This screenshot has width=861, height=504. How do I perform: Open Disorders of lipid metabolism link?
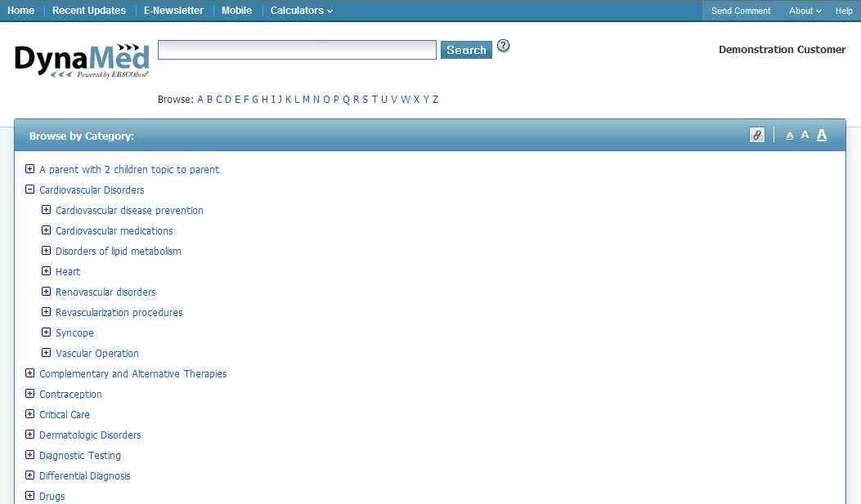click(118, 251)
